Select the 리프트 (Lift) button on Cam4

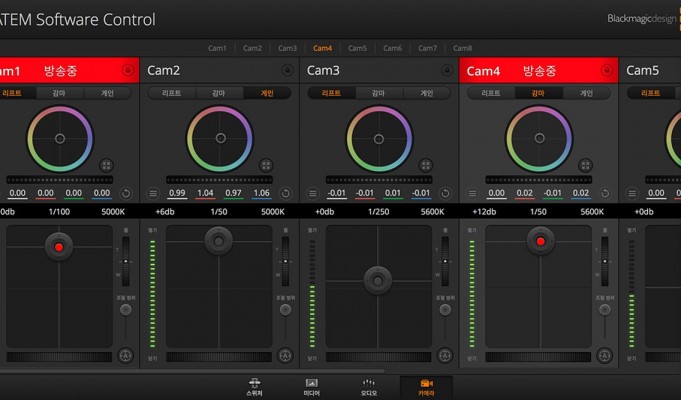(491, 93)
